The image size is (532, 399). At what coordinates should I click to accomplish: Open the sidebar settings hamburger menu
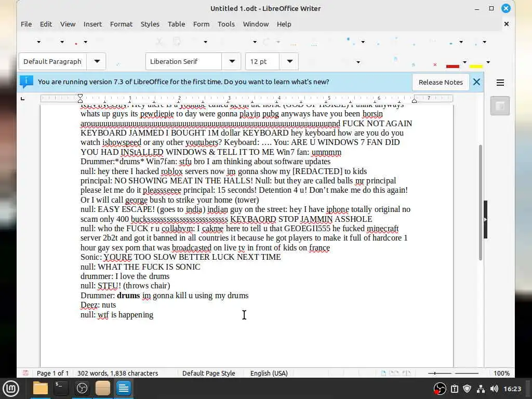click(500, 83)
